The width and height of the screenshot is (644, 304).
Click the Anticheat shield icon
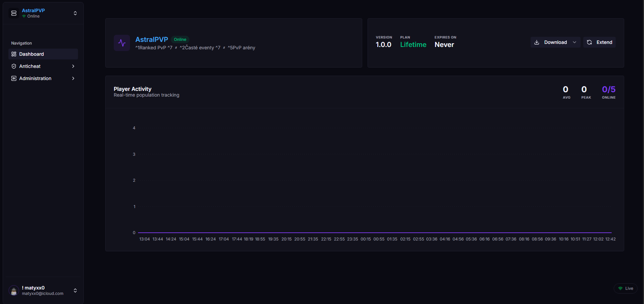coord(14,66)
